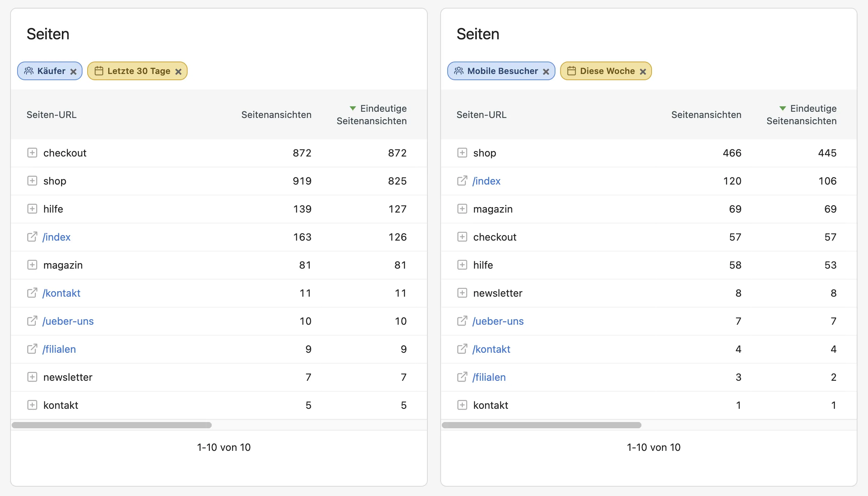
Task: Sort left table by Seiten-URL column
Action: tap(51, 115)
